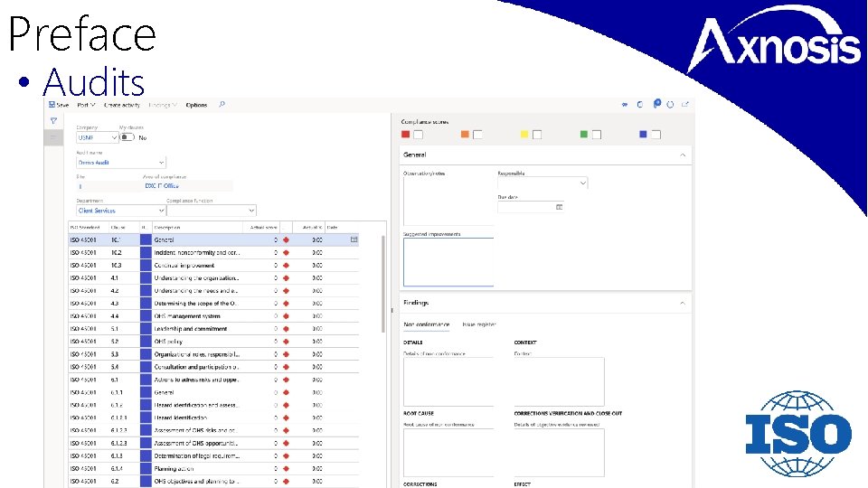Click inside the Suggested improvements text box

(448, 262)
